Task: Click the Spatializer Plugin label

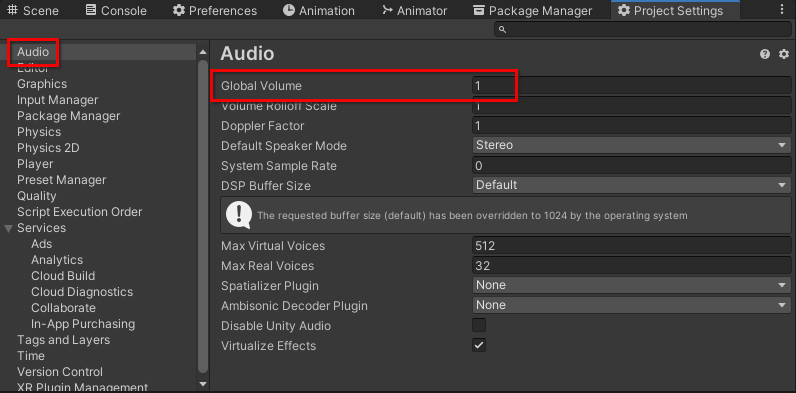Action: click(x=270, y=286)
